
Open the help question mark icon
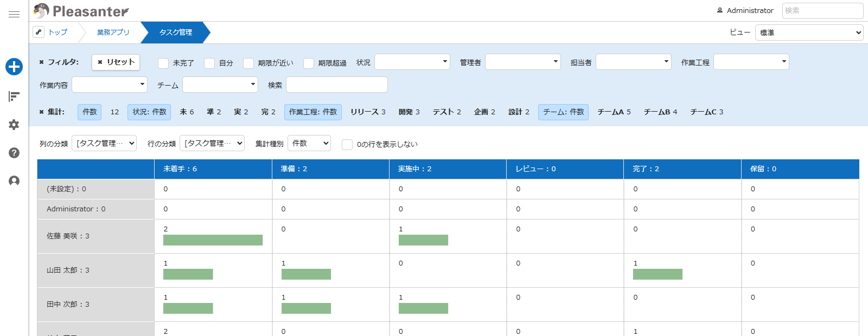[x=14, y=153]
